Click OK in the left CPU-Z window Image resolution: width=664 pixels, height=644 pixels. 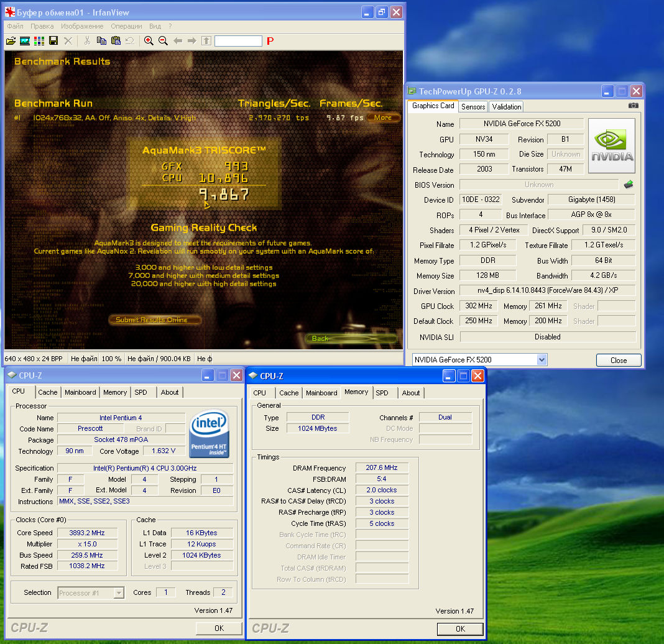(x=219, y=628)
